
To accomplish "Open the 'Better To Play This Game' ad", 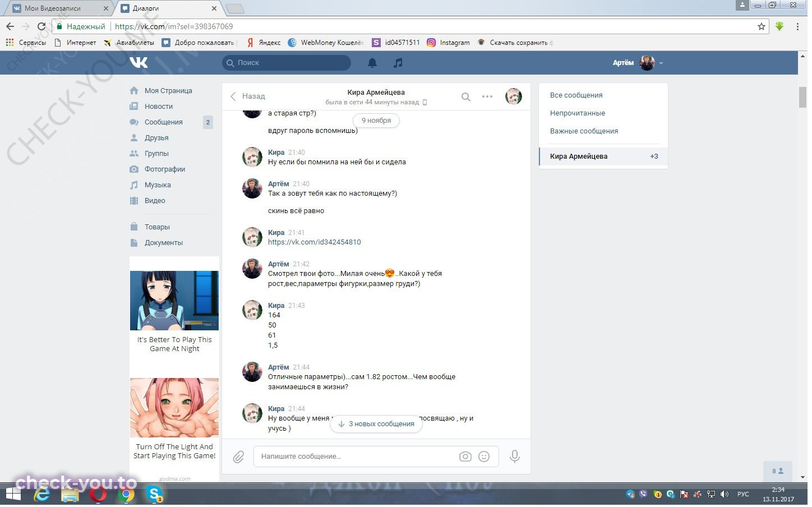I will (x=174, y=312).
